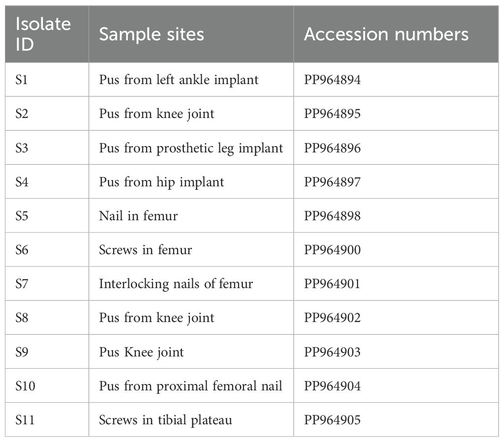504x442 pixels.
Task: Click the Accession numbers column header
Action: (396, 34)
